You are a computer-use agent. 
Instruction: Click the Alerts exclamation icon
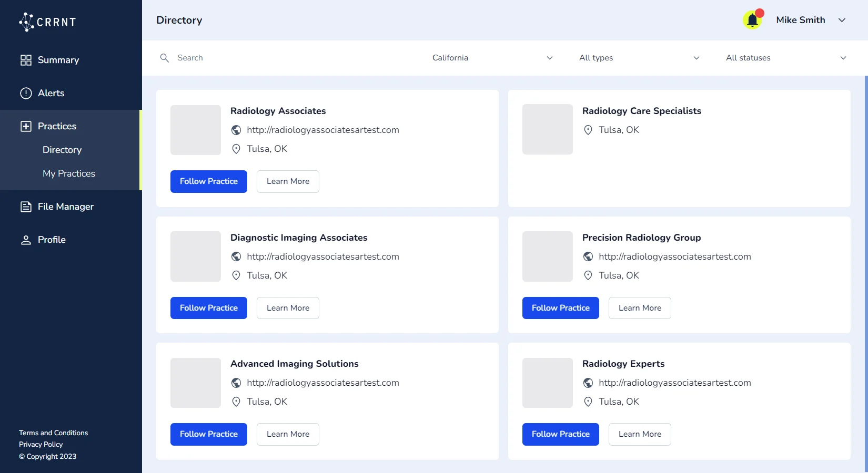tap(26, 93)
